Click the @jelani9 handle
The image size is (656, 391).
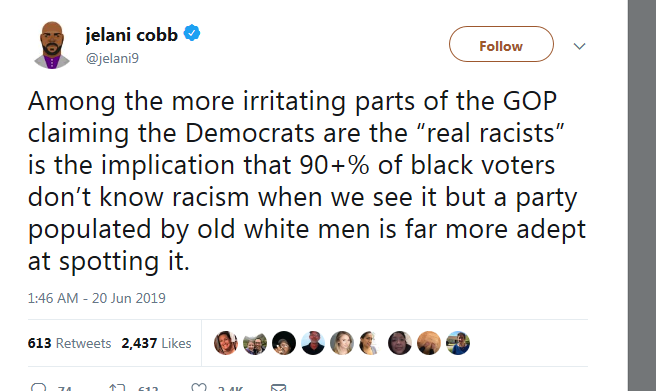click(112, 58)
